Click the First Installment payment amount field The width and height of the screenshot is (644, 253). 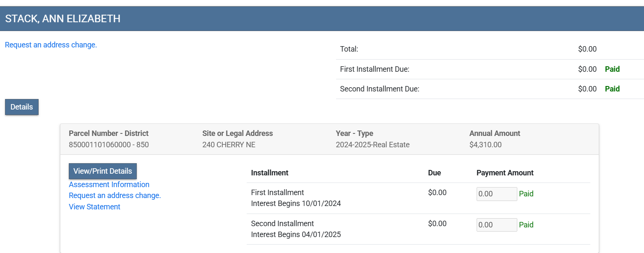tap(496, 194)
